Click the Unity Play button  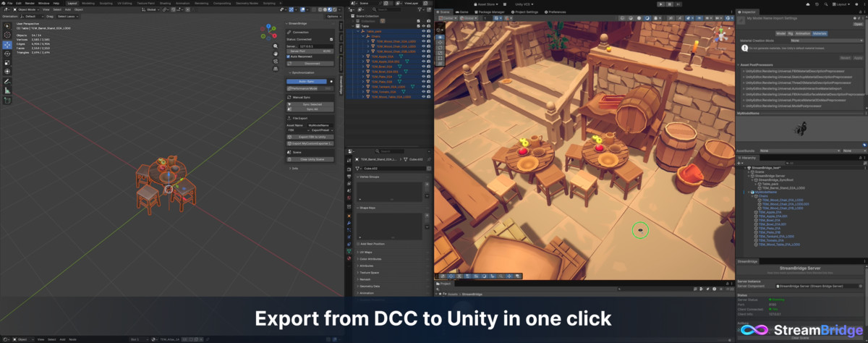coord(661,4)
